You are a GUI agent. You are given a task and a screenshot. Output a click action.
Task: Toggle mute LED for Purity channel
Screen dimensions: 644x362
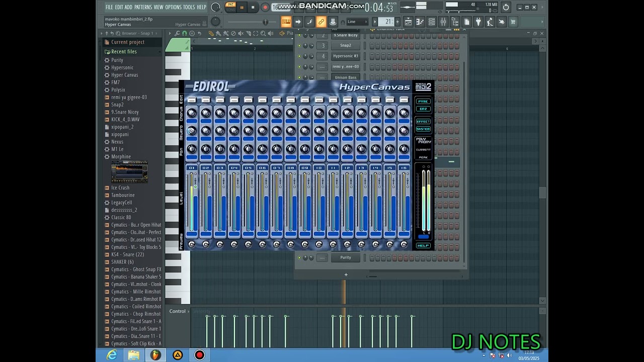(299, 257)
